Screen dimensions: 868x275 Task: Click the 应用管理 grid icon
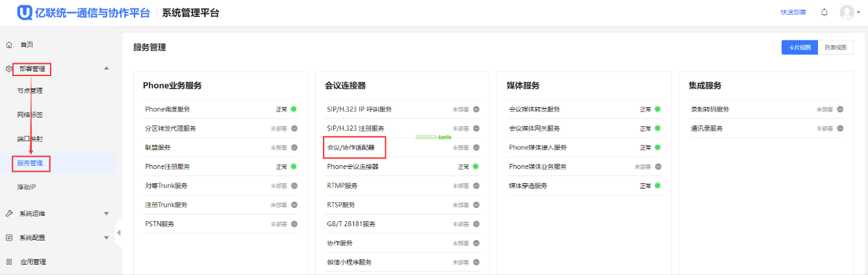(9, 262)
